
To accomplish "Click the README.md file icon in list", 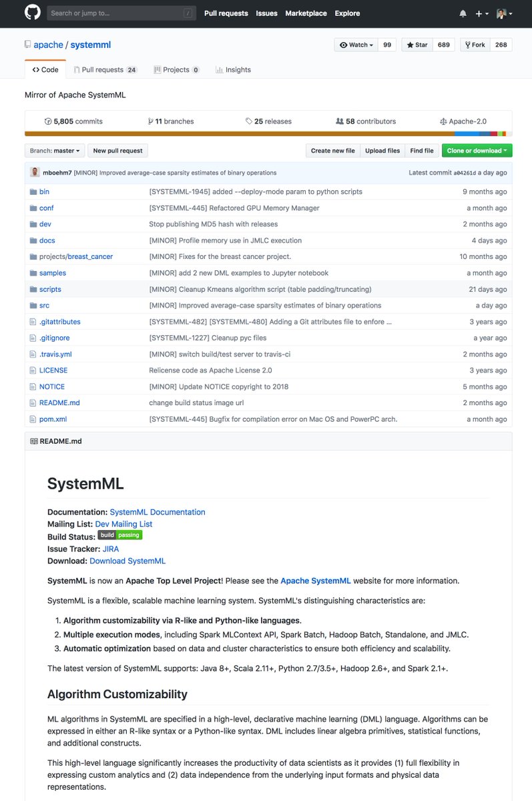I will [x=33, y=403].
